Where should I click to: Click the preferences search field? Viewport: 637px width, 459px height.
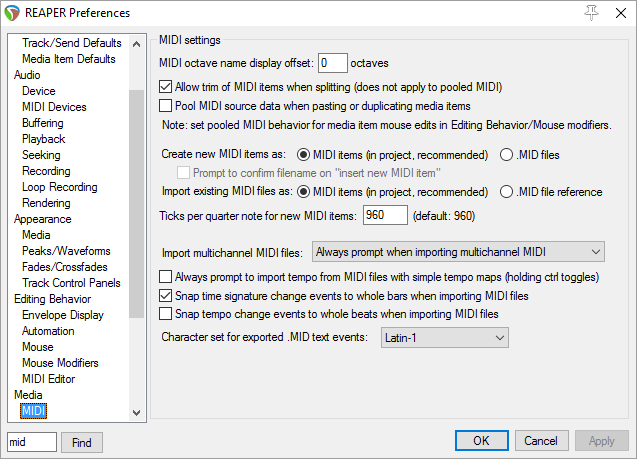click(x=32, y=442)
